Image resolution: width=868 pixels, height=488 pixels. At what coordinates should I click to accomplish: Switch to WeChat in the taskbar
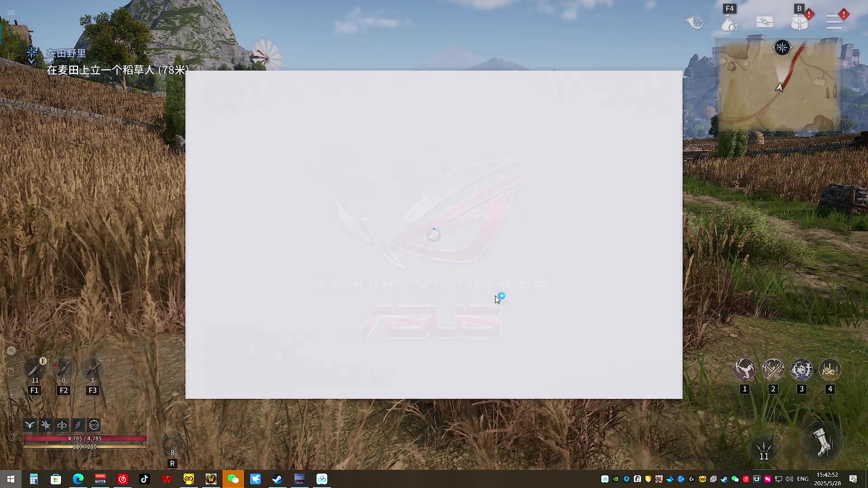point(233,479)
